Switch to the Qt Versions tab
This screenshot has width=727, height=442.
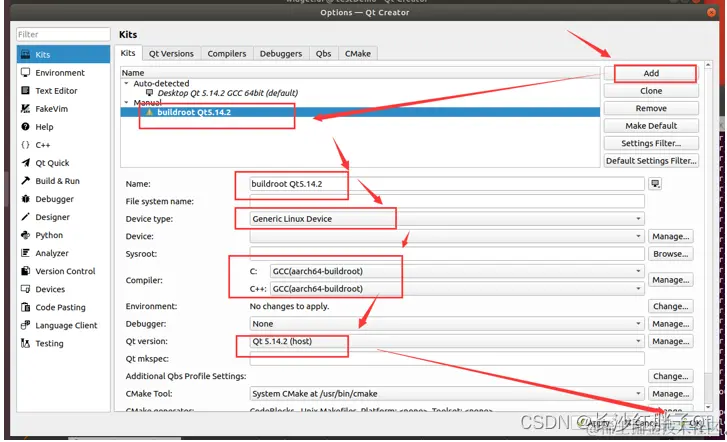pos(171,54)
